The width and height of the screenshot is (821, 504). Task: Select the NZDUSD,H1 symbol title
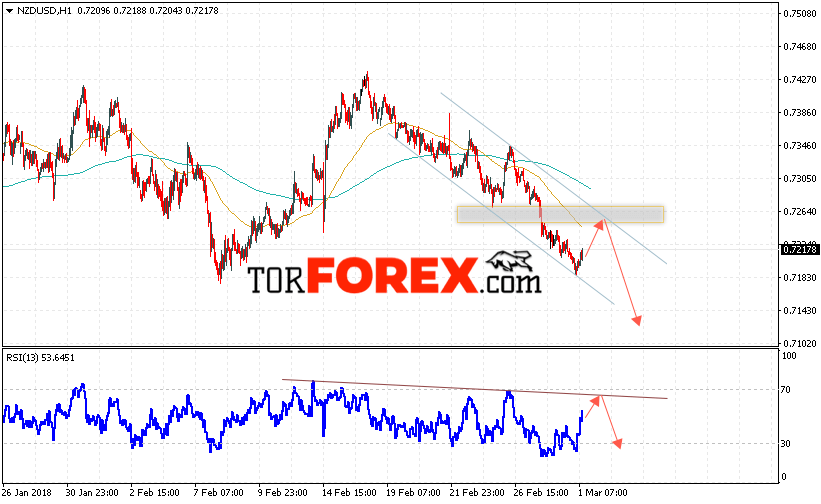click(45, 10)
